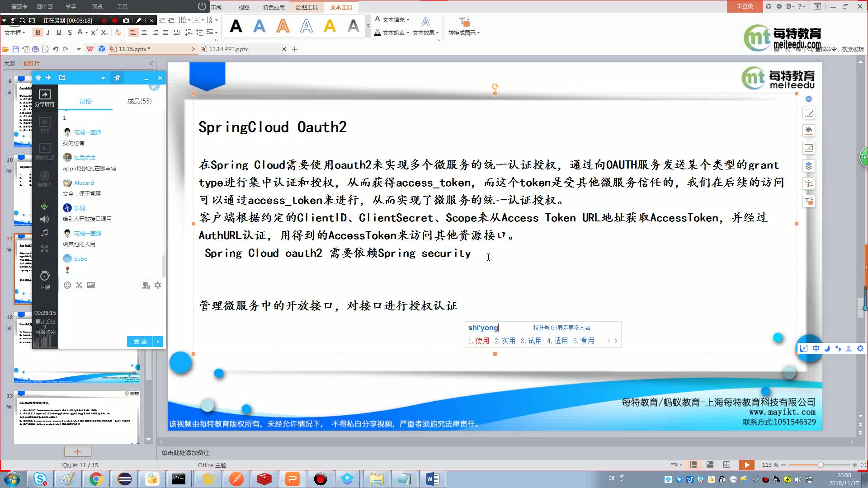Image resolution: width=868 pixels, height=488 pixels.
Task: Start slideshow with the orange play button
Action: 746,465
